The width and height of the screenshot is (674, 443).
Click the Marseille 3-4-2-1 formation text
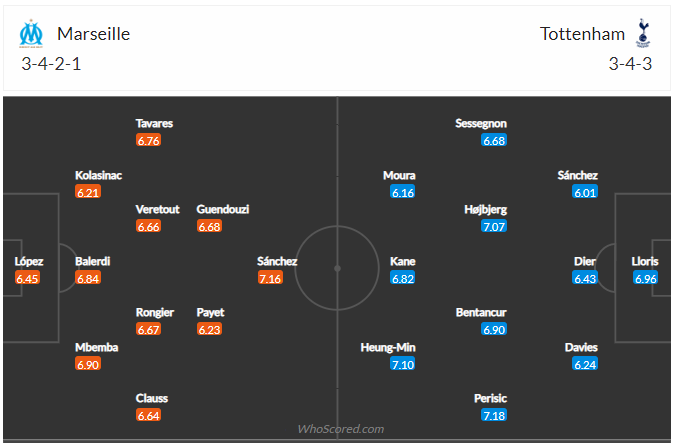pyautogui.click(x=51, y=64)
